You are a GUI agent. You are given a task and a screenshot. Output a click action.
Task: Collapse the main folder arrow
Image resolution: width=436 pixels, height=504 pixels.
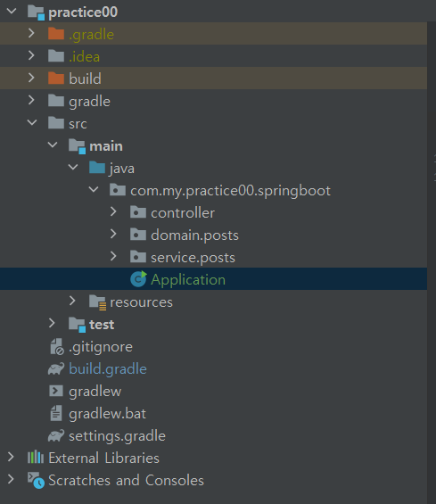click(53, 145)
